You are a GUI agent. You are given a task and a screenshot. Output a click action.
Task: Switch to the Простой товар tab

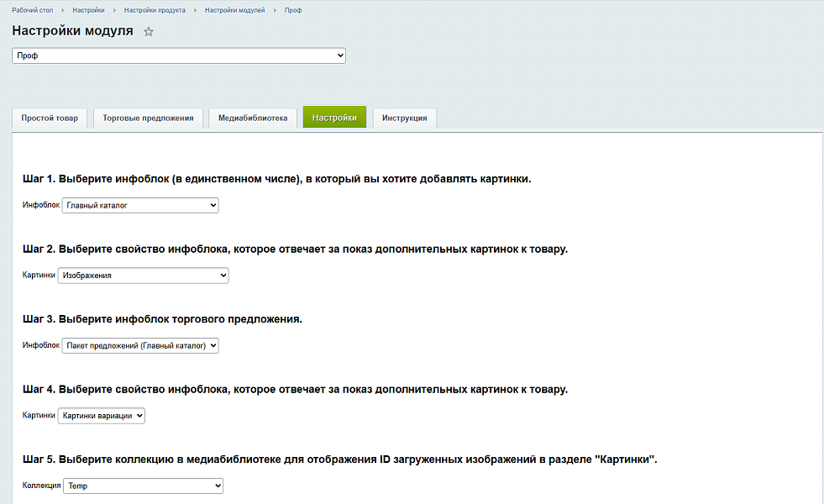(49, 118)
